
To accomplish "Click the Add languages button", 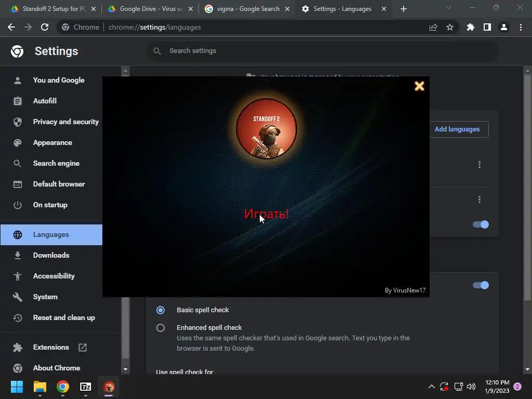I will pyautogui.click(x=457, y=129).
